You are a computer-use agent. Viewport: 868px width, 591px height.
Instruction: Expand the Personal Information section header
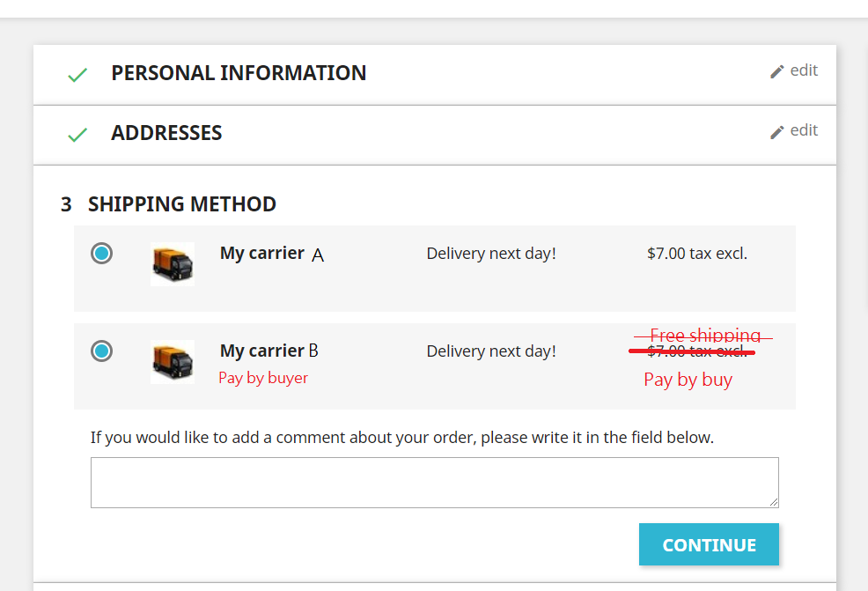pos(239,73)
